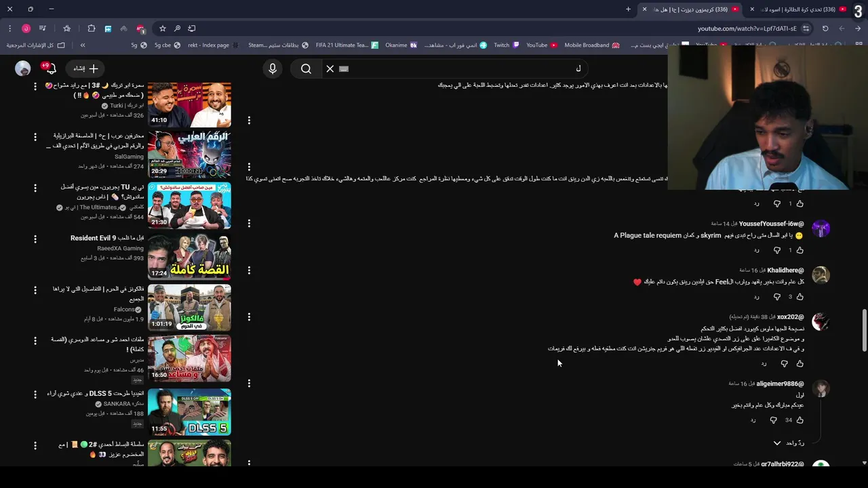This screenshot has height=488, width=868.
Task: Expand the one reply under aligeimer9886
Action: tap(787, 443)
